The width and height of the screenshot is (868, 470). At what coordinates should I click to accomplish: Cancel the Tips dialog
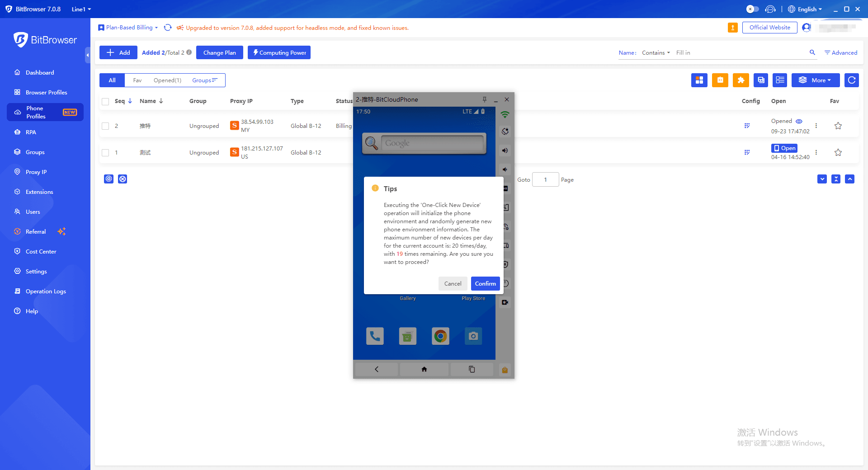point(453,283)
